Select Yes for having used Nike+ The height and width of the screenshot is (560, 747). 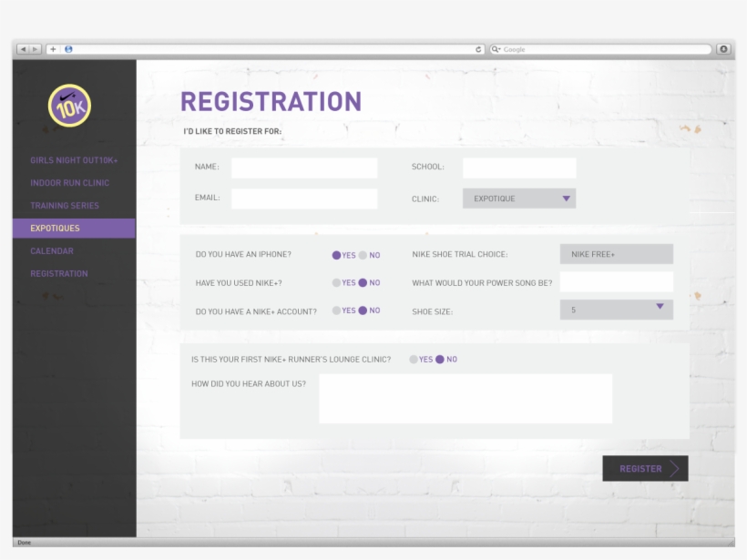(x=336, y=283)
